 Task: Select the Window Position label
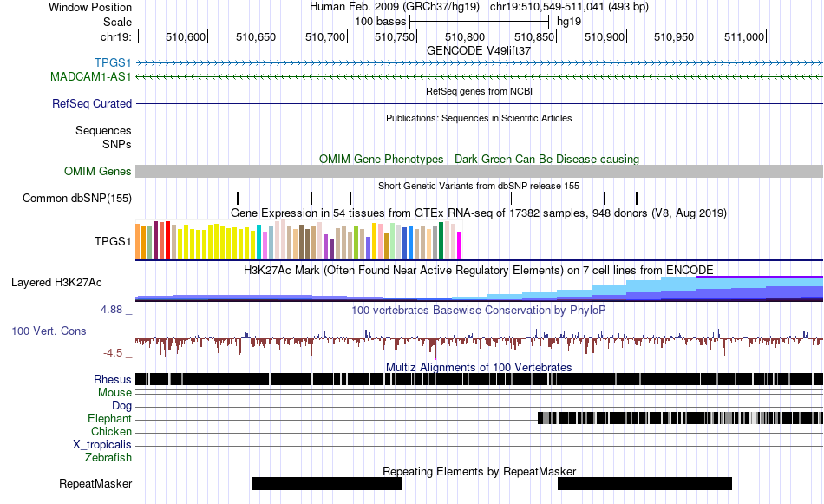click(x=90, y=7)
